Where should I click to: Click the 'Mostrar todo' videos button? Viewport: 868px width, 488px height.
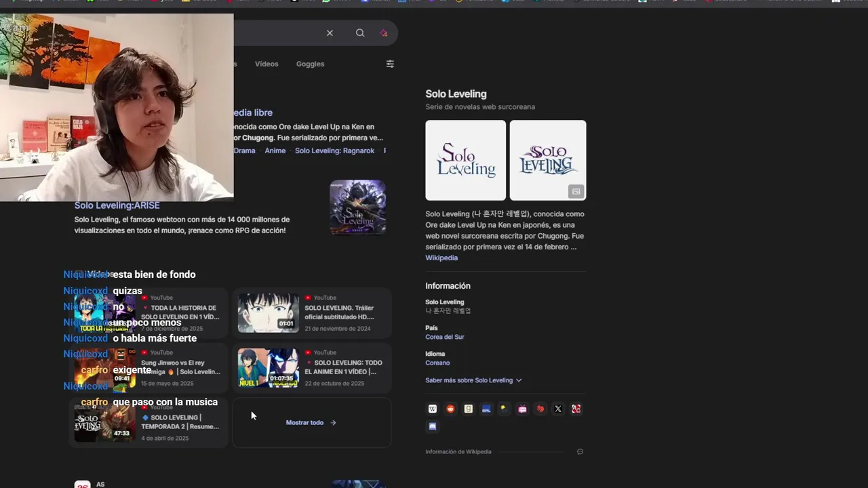pyautogui.click(x=311, y=422)
